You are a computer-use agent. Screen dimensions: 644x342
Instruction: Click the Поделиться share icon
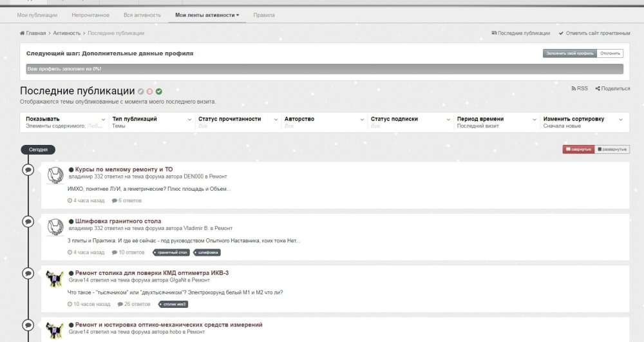click(x=598, y=88)
